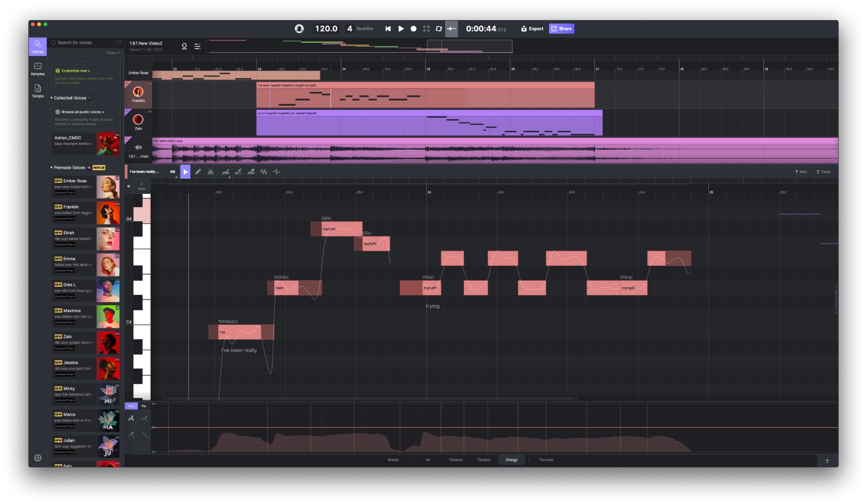Screen dimensions: 867x504
Task: Open the Breath parameter tab
Action: (x=393, y=460)
